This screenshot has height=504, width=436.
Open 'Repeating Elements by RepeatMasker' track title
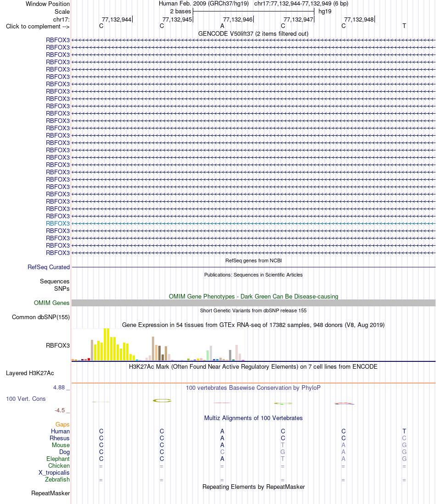click(x=253, y=487)
